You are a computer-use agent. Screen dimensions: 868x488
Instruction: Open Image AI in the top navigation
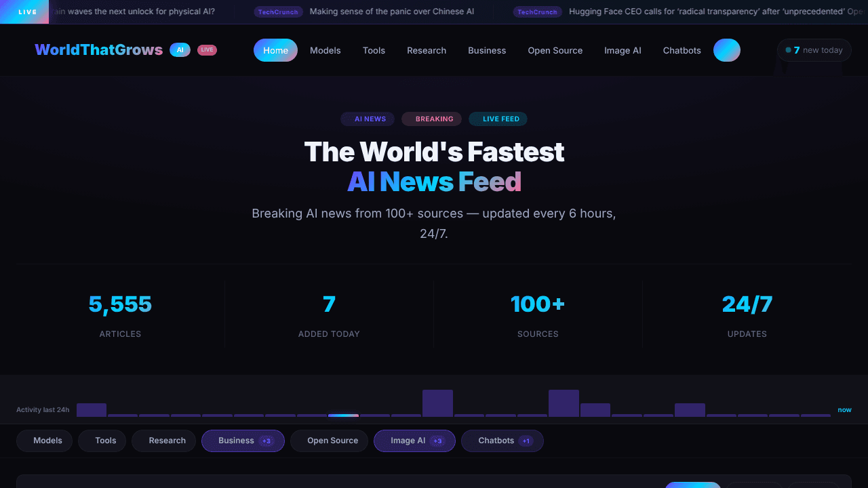[623, 50]
